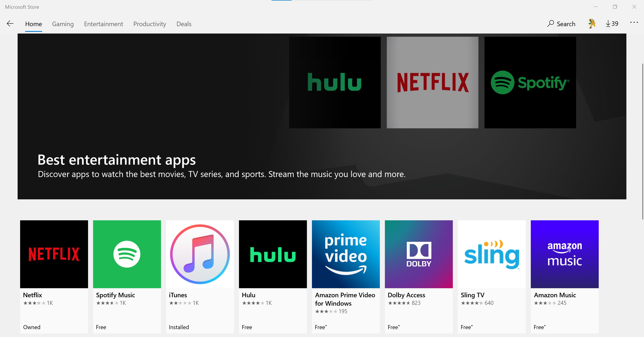
Task: Open the Amazon Music app icon
Action: click(565, 254)
